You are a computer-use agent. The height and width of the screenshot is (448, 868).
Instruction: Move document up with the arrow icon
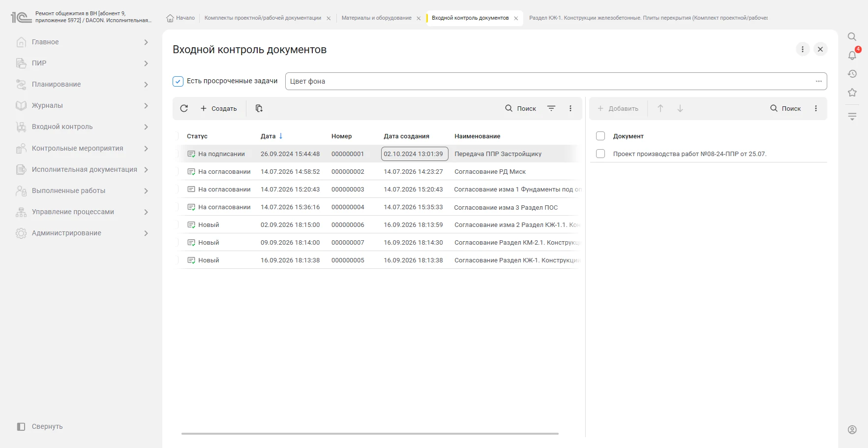660,108
